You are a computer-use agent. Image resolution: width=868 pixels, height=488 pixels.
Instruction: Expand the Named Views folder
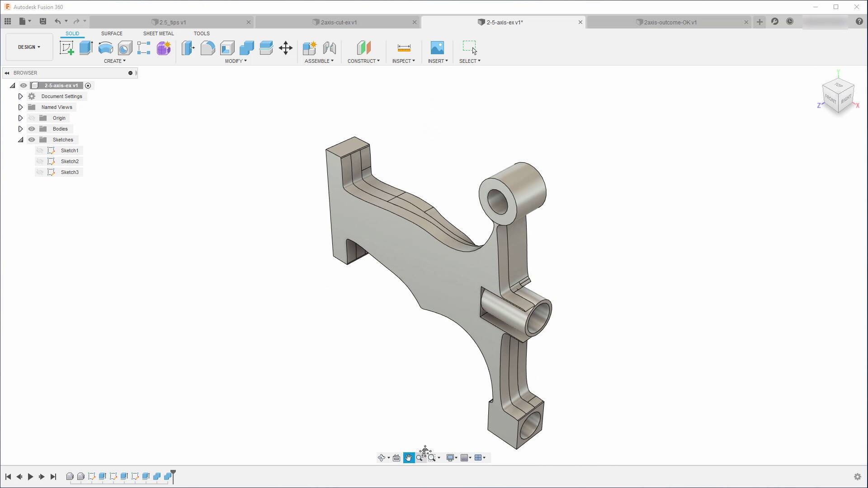[x=20, y=107]
